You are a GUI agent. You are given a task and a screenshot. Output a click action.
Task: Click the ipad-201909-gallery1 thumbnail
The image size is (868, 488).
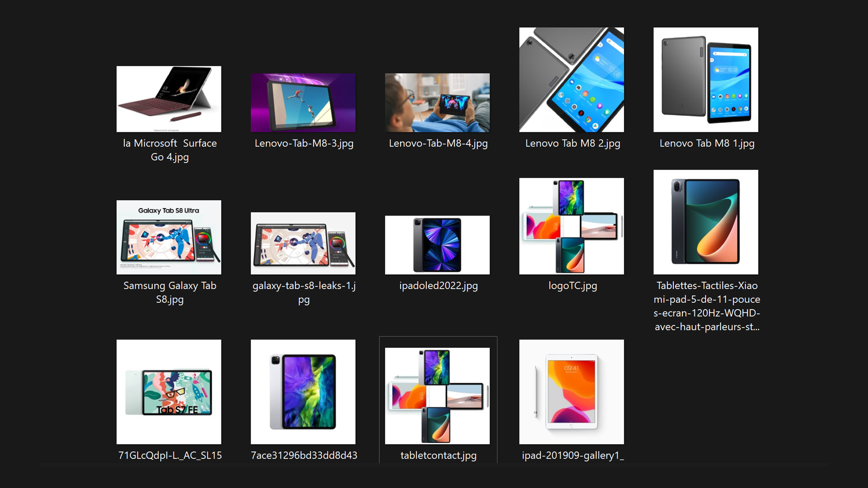tap(572, 392)
